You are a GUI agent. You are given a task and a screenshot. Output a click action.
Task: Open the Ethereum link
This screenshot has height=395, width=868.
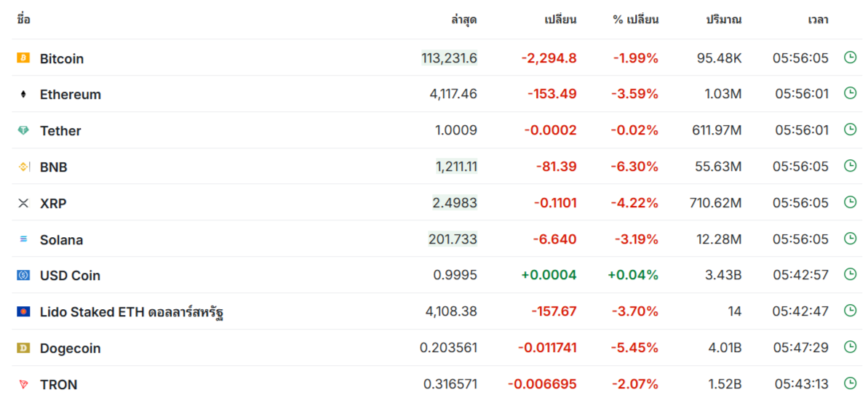click(71, 95)
